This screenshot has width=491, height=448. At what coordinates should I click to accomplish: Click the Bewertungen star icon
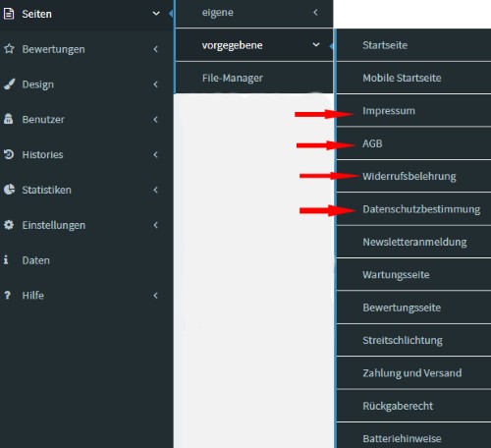coord(9,49)
